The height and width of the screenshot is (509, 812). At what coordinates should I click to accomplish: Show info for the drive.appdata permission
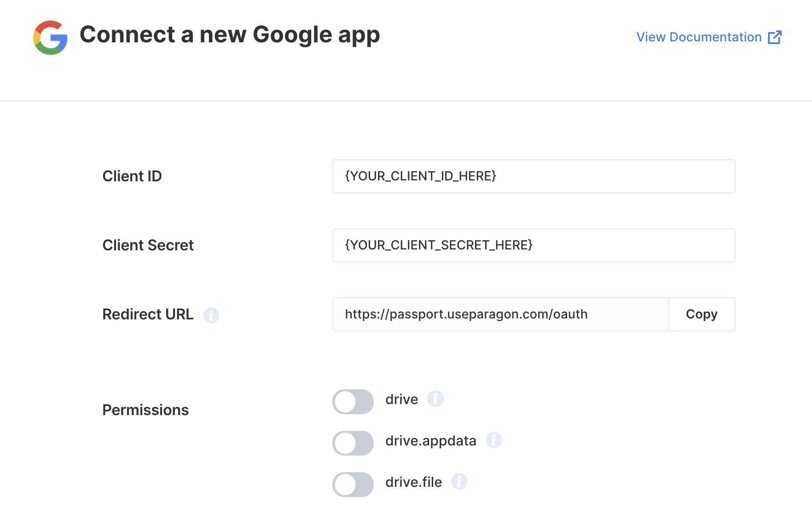click(494, 440)
